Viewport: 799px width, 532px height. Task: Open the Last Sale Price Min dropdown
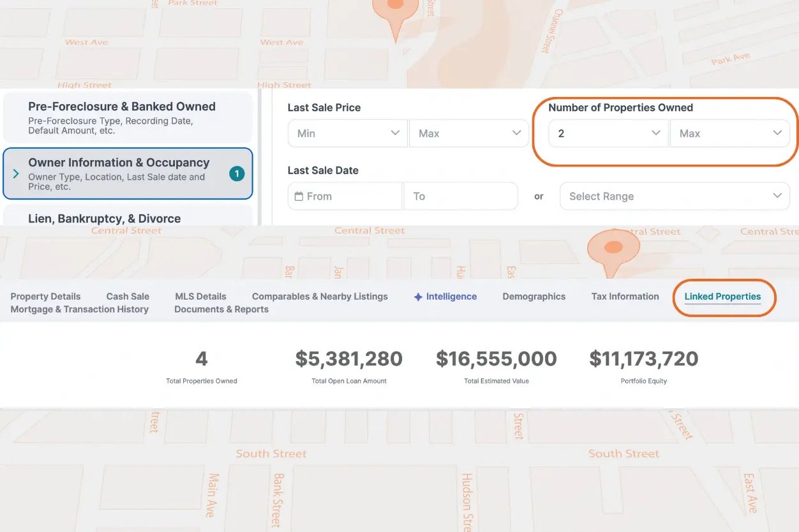click(347, 133)
